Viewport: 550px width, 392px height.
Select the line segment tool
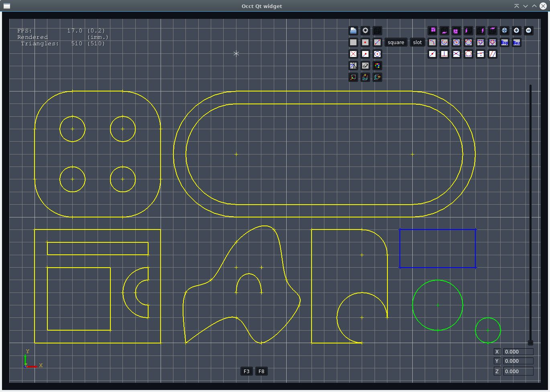tap(377, 42)
